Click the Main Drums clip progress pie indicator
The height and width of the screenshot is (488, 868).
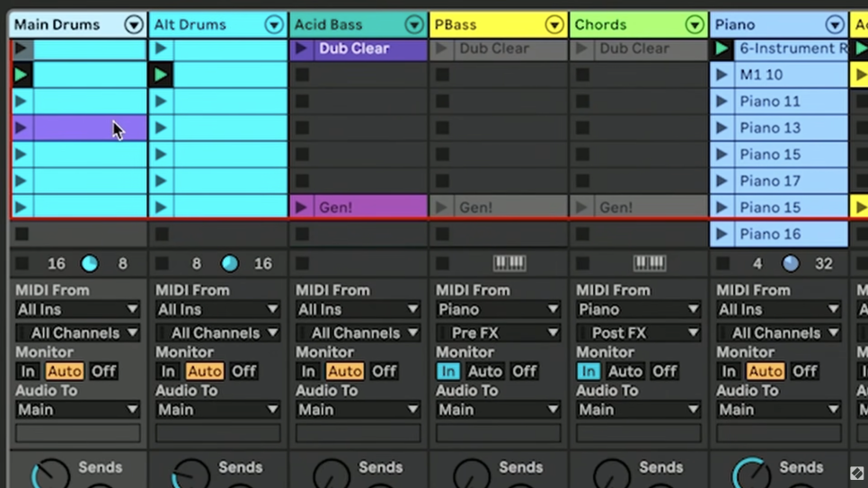pos(90,263)
